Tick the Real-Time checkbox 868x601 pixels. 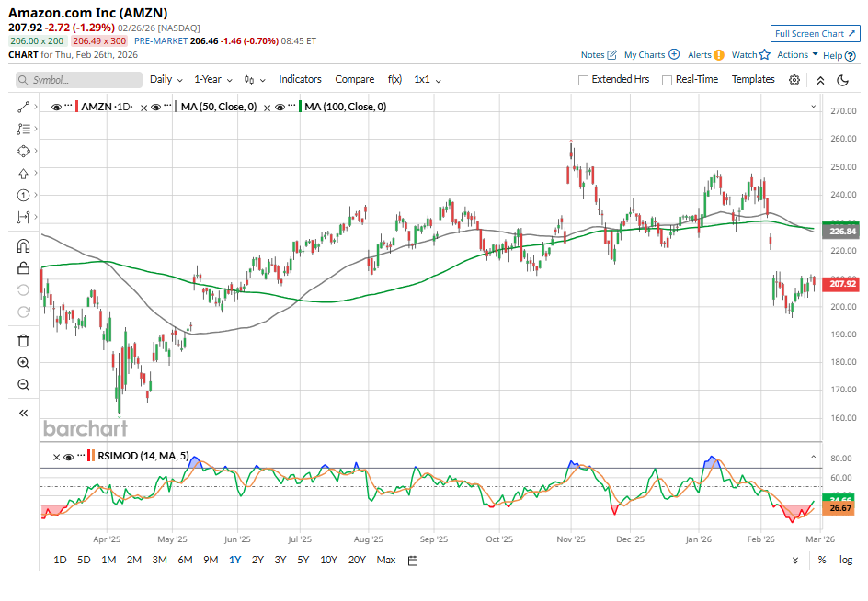click(667, 80)
